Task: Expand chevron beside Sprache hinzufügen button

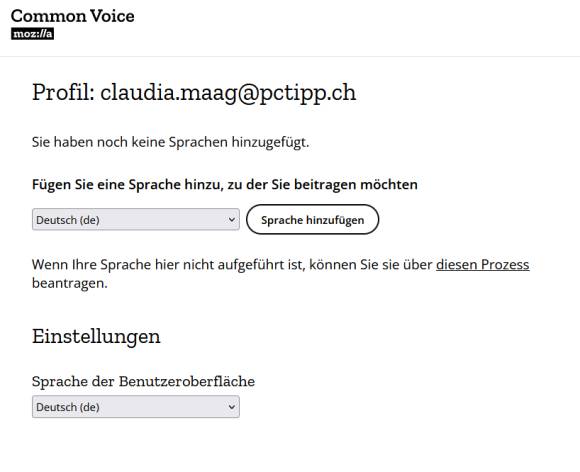Action: tap(232, 220)
